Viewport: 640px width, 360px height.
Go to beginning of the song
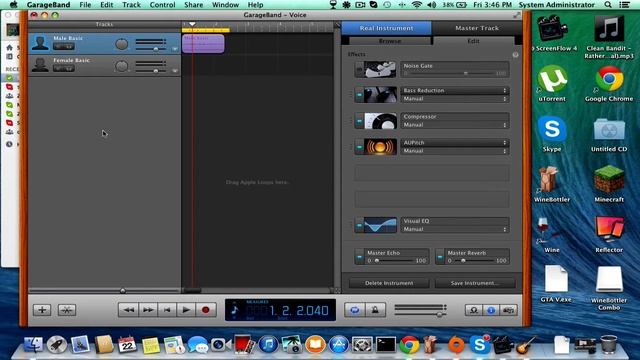pyautogui.click(x=167, y=310)
